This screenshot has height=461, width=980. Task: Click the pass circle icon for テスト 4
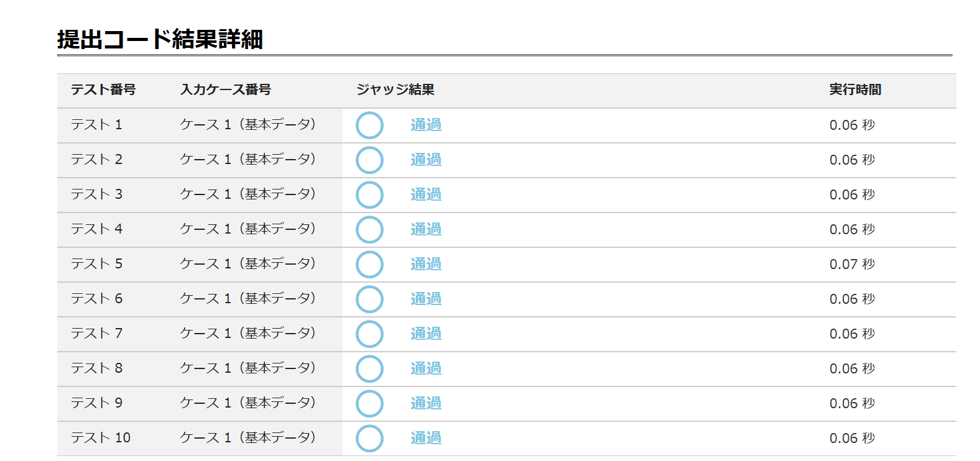[369, 229]
